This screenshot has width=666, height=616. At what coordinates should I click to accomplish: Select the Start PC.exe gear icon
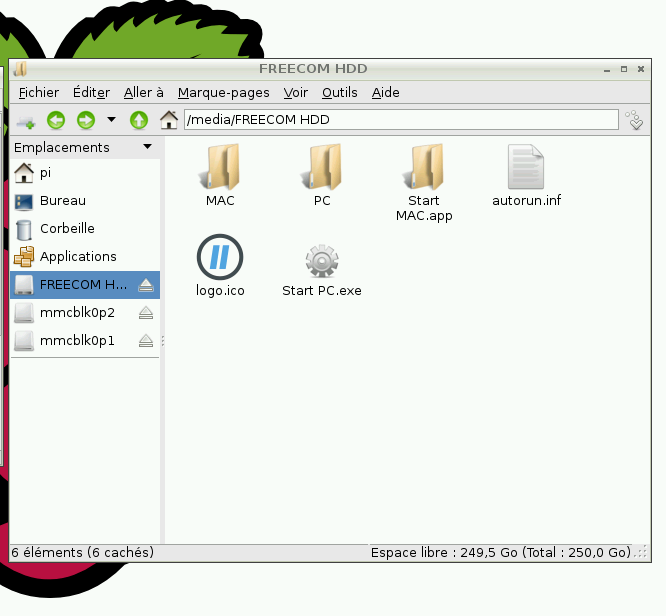point(322,260)
